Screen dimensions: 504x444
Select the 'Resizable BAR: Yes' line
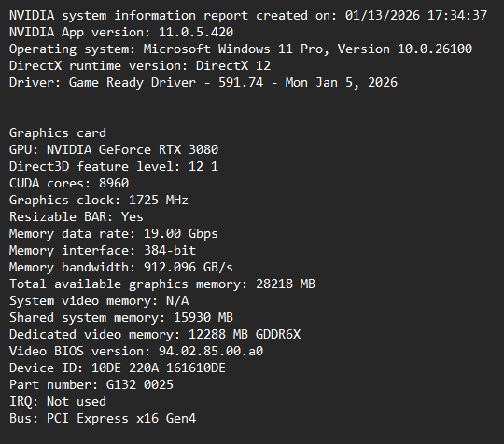click(x=77, y=216)
